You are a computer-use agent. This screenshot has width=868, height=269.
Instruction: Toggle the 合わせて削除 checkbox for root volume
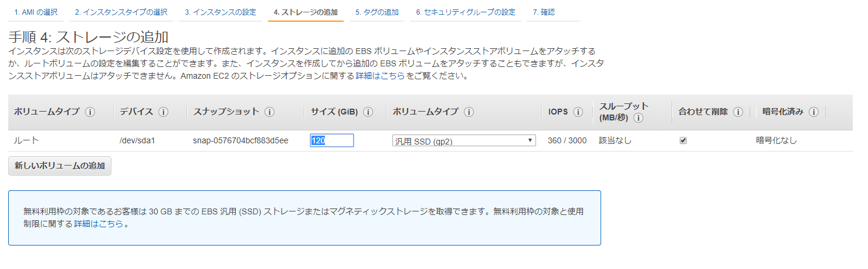pyautogui.click(x=683, y=140)
